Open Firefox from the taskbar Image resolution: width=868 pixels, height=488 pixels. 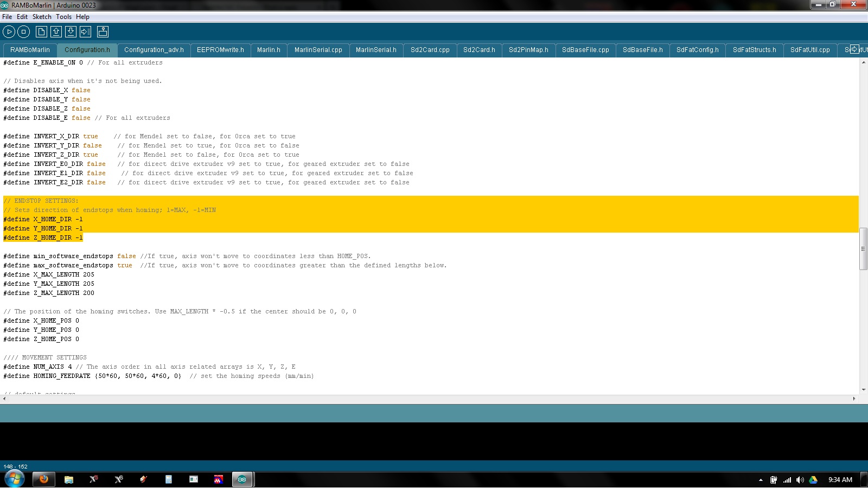pyautogui.click(x=44, y=479)
